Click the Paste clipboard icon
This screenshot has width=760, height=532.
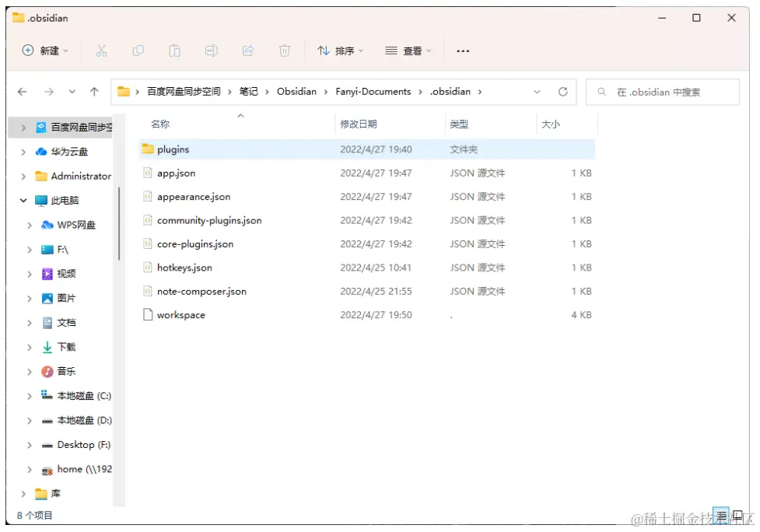tap(174, 51)
